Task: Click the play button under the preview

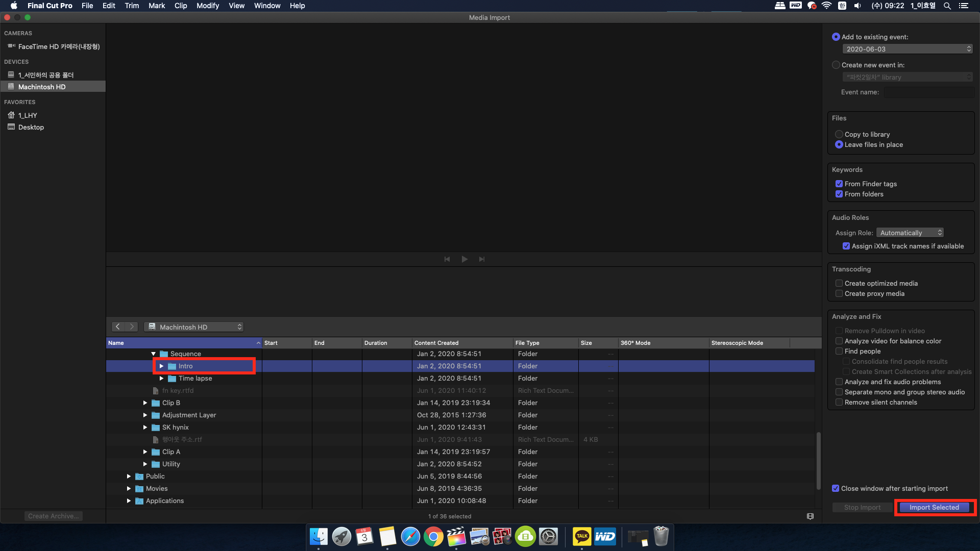Action: (464, 259)
